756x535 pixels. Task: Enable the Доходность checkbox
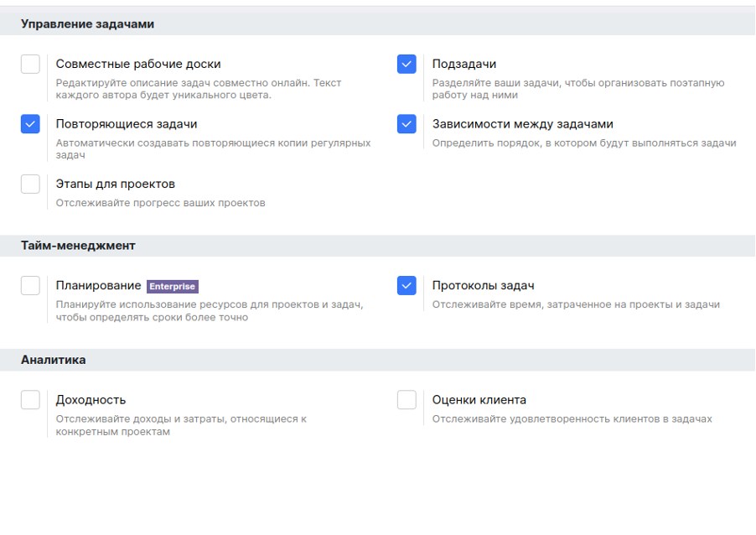[30, 399]
